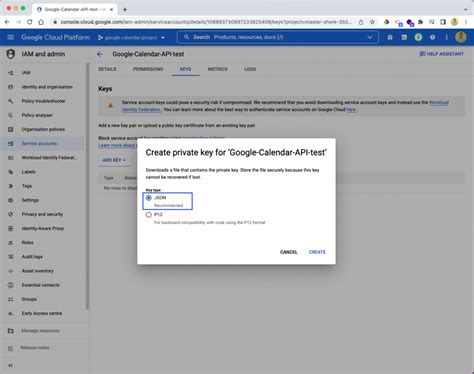Select the P12 key type radio button
Viewport: 474px width, 374px height.
[x=149, y=215]
